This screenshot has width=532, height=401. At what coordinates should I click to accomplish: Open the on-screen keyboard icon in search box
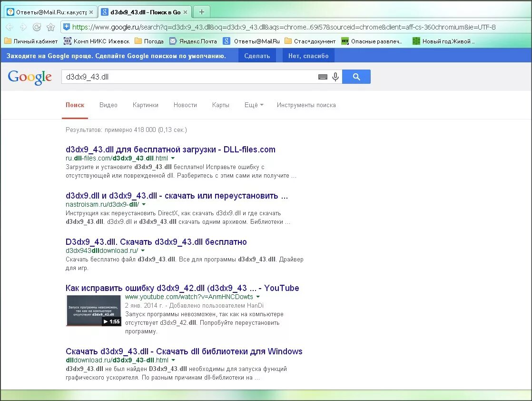pyautogui.click(x=323, y=77)
